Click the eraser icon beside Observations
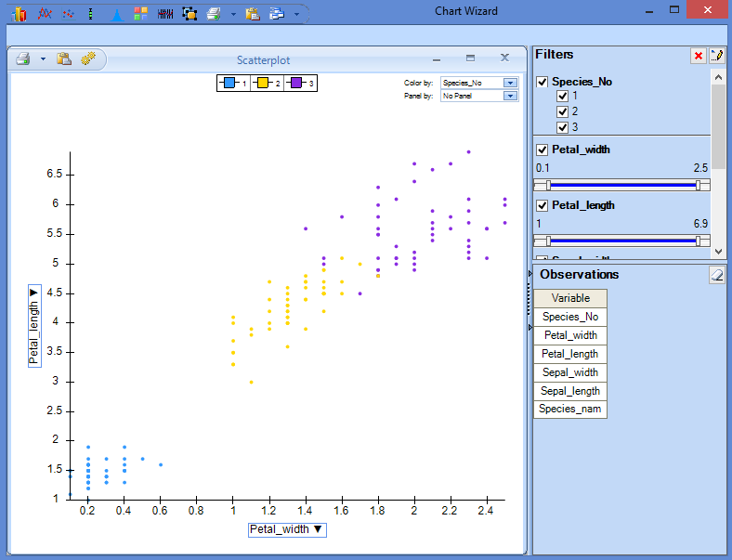 pyautogui.click(x=716, y=275)
